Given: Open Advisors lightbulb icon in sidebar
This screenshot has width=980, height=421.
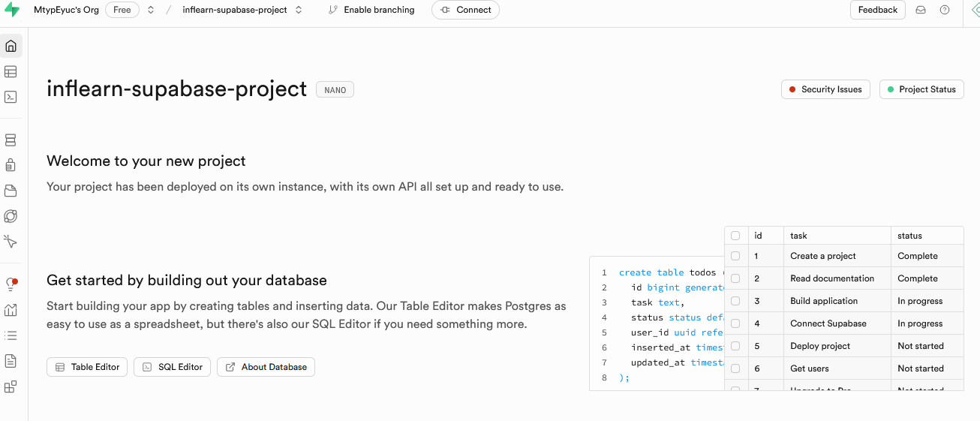Looking at the screenshot, I should [x=11, y=284].
